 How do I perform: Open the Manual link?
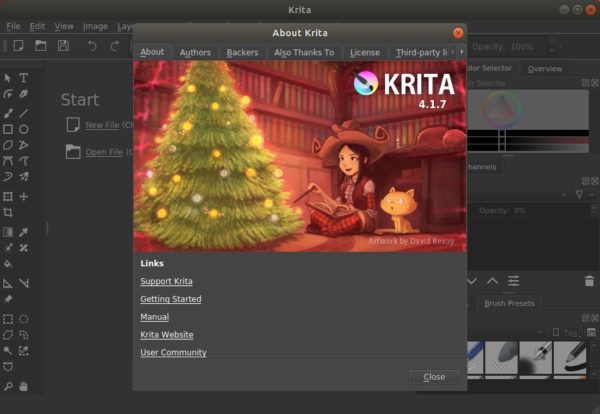[155, 317]
